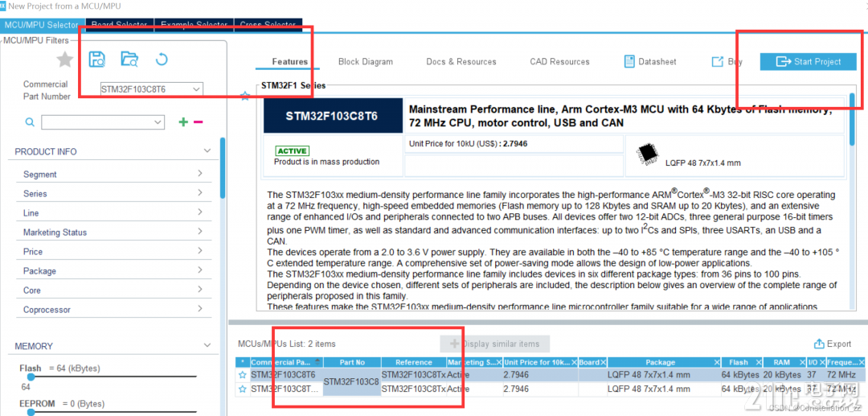Click the ACTIVE status badge
The width and height of the screenshot is (868, 416).
point(293,150)
